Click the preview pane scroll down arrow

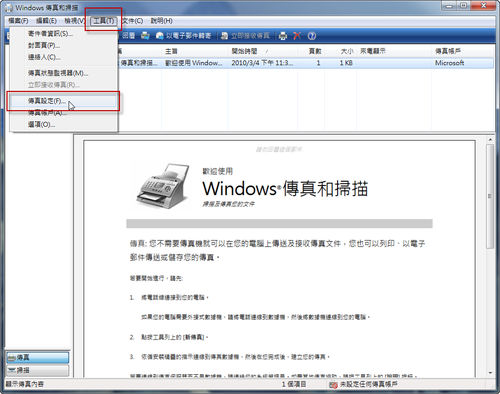coord(490,373)
